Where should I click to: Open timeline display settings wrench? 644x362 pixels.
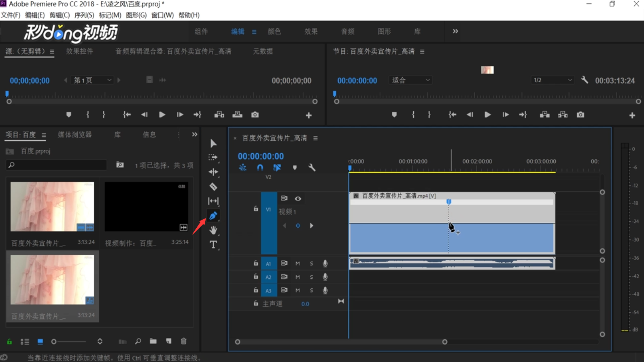(x=312, y=167)
